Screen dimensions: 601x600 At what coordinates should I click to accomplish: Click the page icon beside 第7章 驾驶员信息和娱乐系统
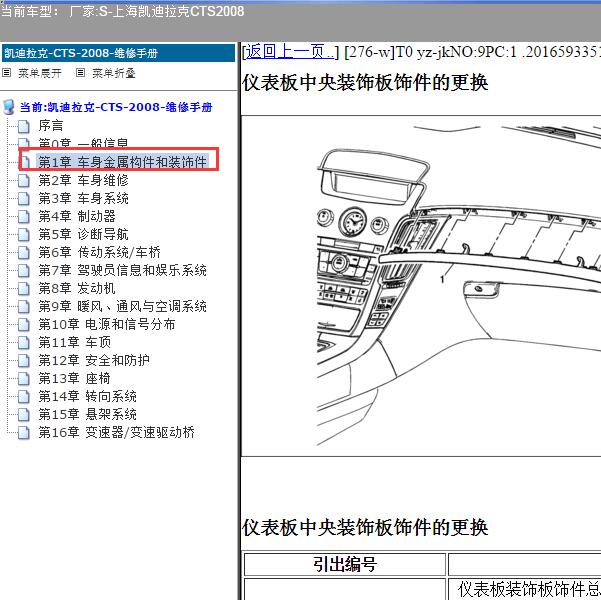coord(24,271)
